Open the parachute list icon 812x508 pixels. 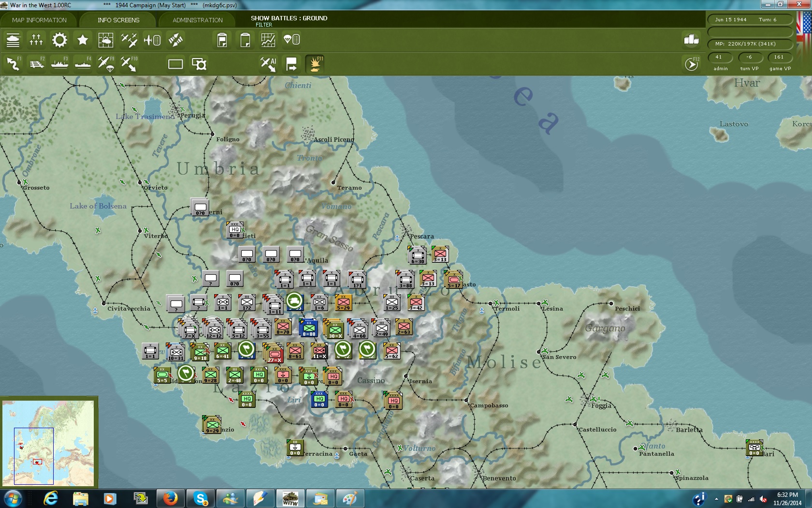pos(292,40)
